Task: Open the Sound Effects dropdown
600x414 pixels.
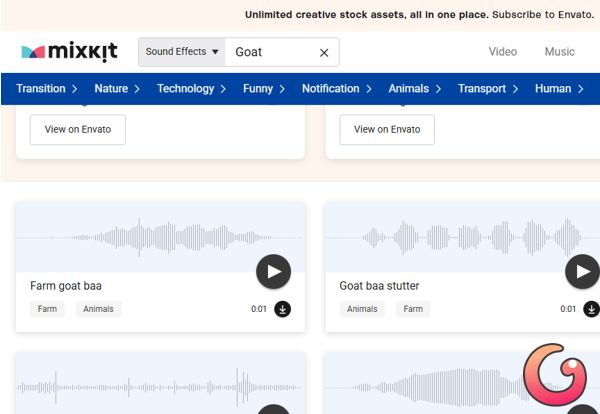Action: [x=181, y=52]
